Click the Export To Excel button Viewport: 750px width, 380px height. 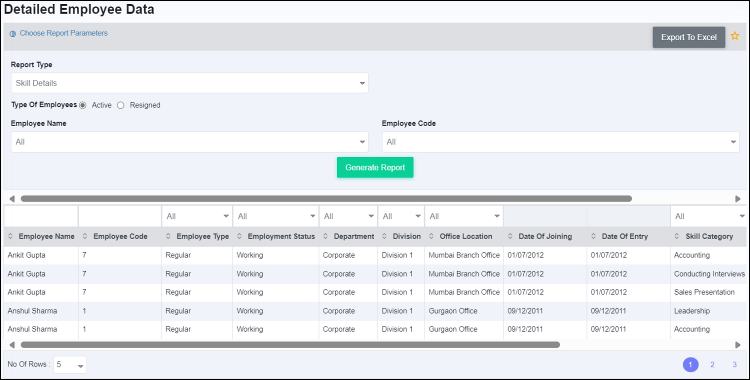click(x=689, y=37)
